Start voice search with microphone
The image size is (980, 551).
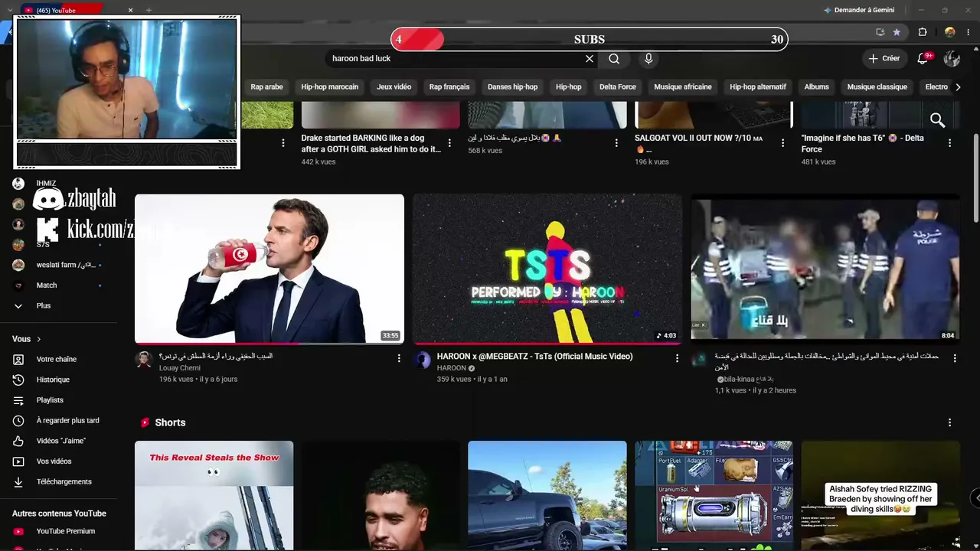click(648, 59)
